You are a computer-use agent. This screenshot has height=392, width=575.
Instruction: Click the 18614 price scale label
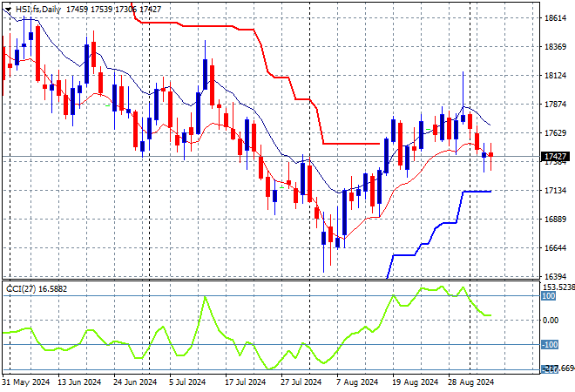click(556, 18)
